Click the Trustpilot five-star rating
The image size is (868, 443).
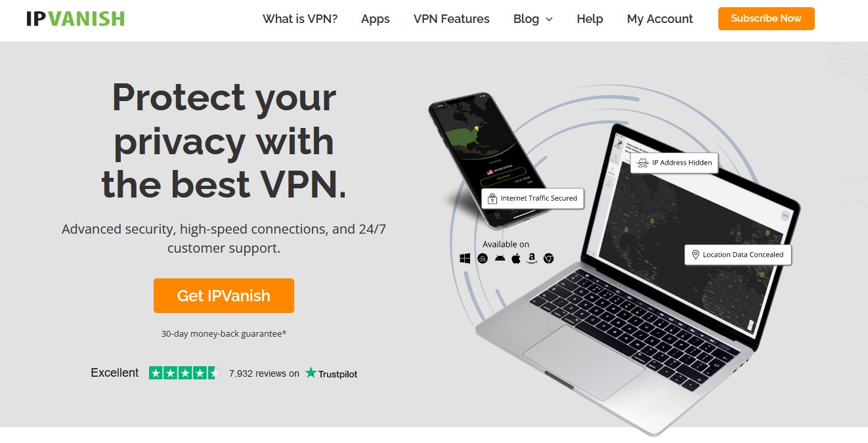pos(184,373)
